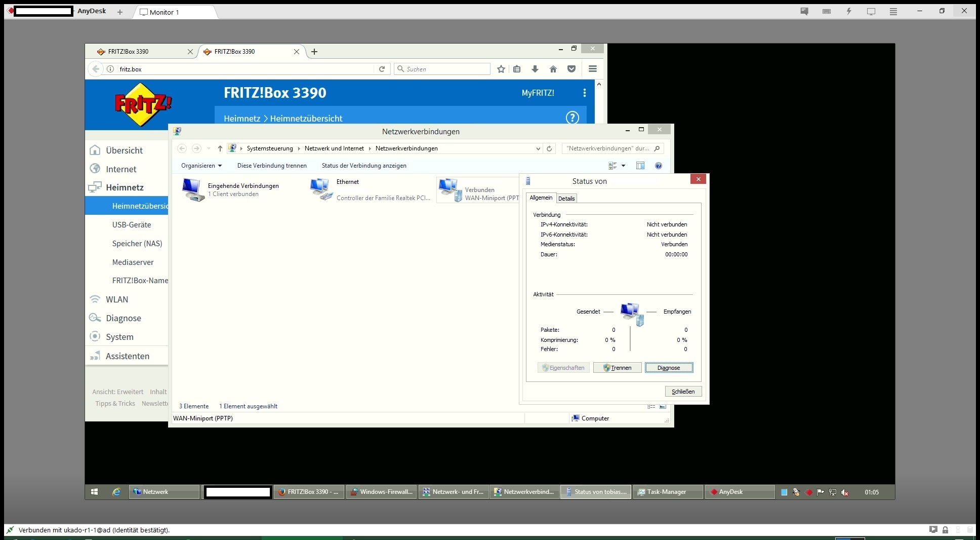Select Eingehende Verbindungen connection
980x540 pixels.
[x=231, y=190]
